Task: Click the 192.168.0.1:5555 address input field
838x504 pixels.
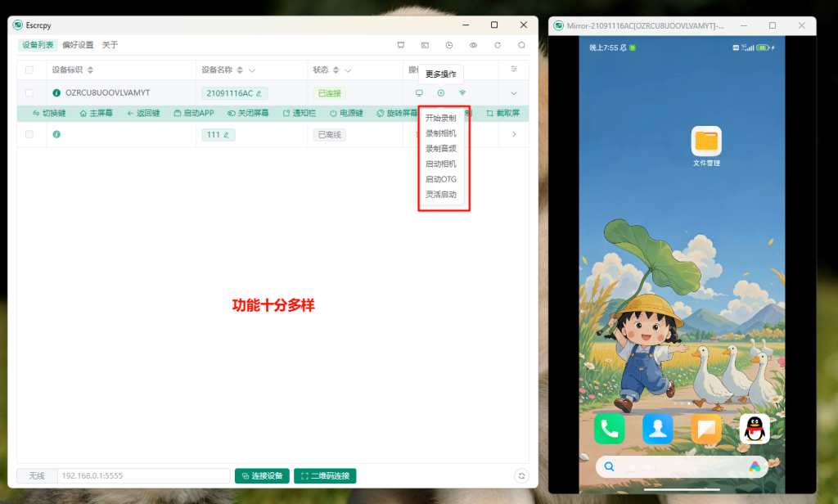Action: point(143,476)
